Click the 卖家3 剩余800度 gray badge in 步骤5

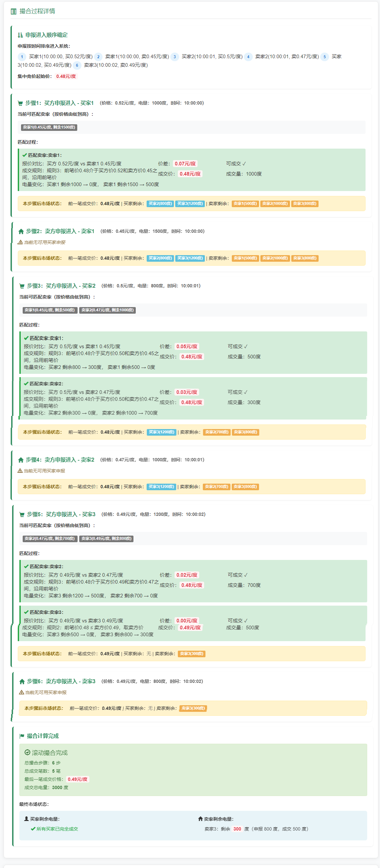pos(106,539)
